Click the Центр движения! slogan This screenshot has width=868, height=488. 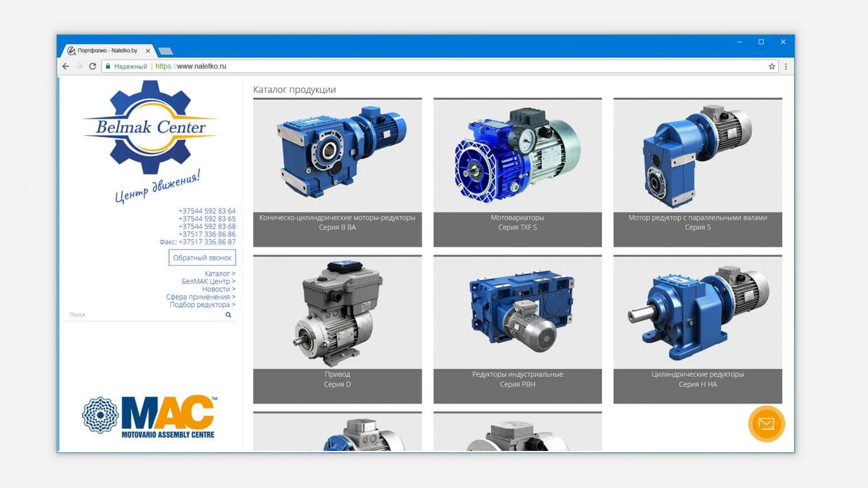point(158,187)
